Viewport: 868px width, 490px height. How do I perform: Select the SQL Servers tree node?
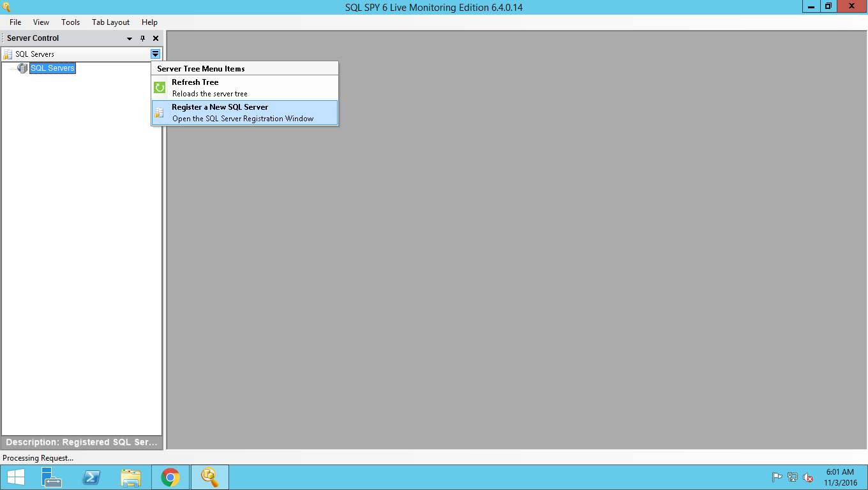52,68
